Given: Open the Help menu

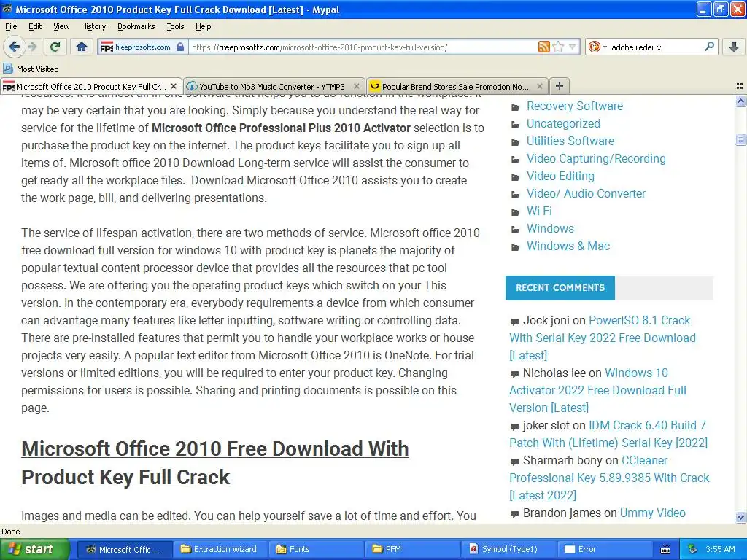Looking at the screenshot, I should pyautogui.click(x=204, y=26).
